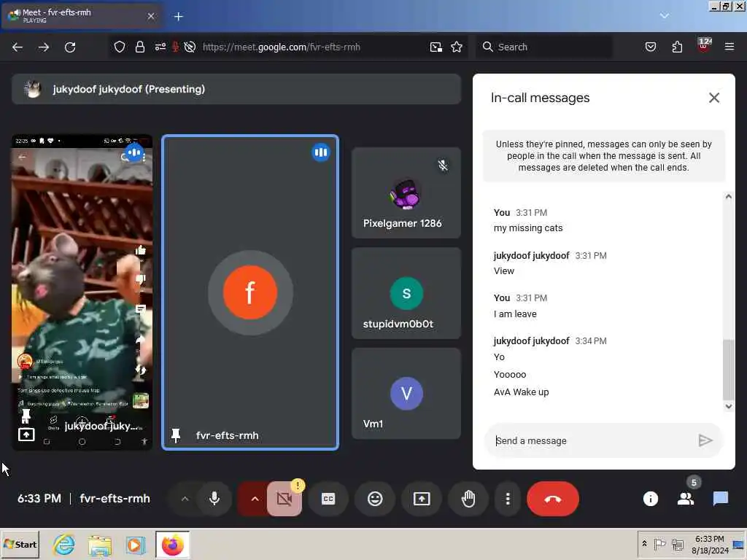
Task: Click the pin icon on fvr-efts-rmh tile
Action: (x=175, y=435)
